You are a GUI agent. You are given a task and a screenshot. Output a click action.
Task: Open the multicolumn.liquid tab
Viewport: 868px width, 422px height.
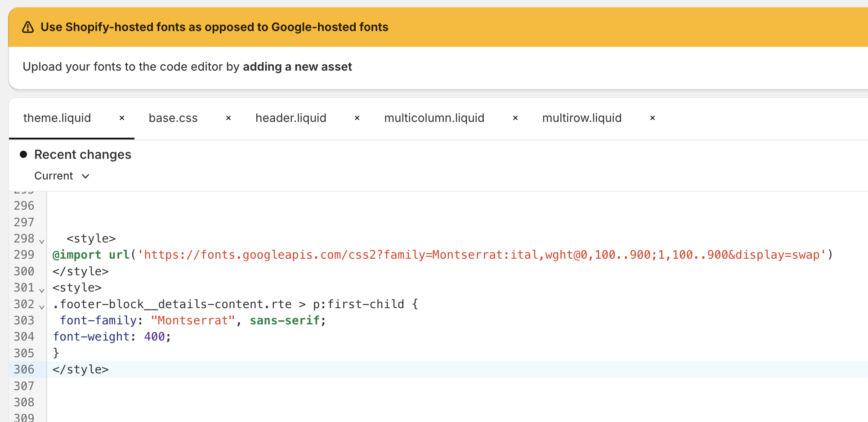(434, 118)
